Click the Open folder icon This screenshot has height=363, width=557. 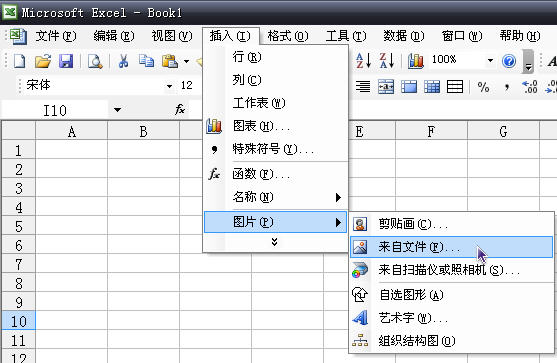[x=43, y=61]
